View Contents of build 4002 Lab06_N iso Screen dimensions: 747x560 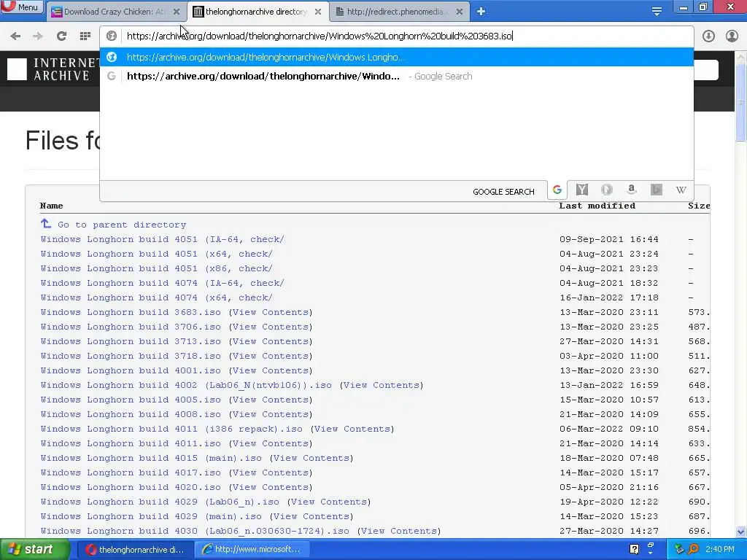(x=381, y=385)
